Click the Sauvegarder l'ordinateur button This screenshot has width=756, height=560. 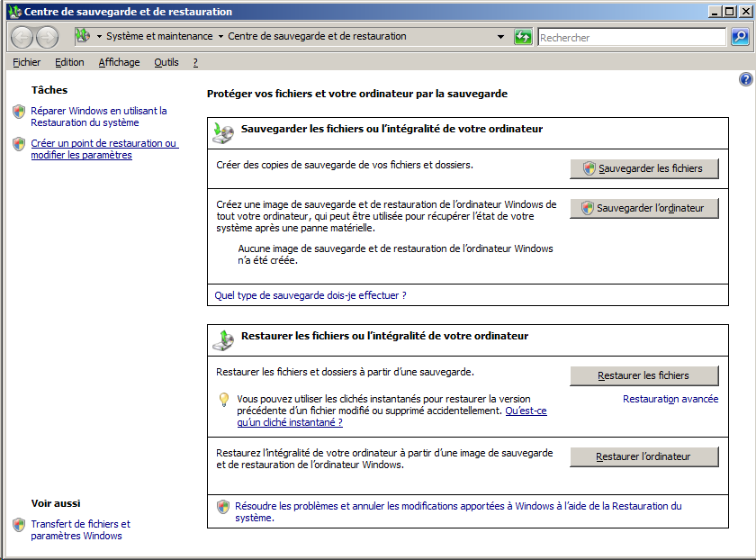[x=644, y=208]
